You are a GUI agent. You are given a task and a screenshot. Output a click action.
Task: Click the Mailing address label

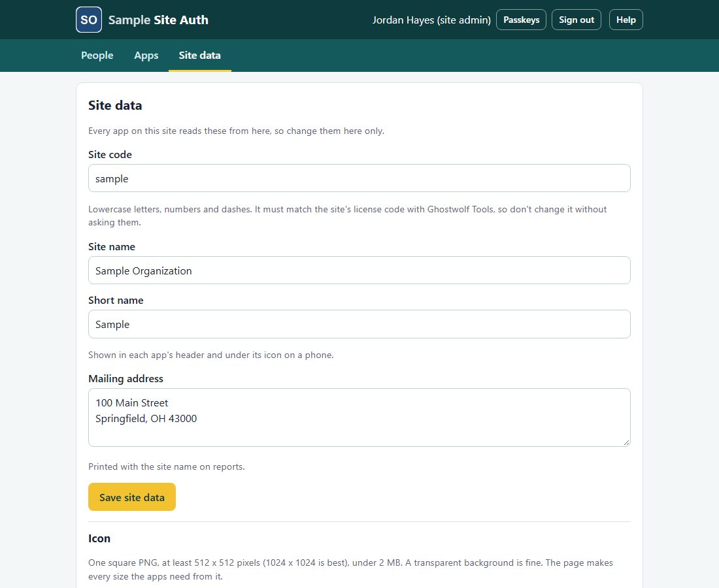[x=125, y=378]
